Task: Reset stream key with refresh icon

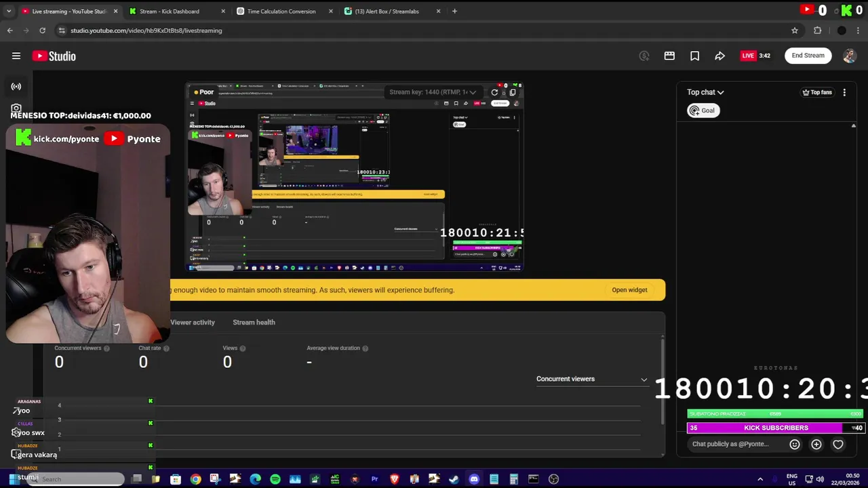Action: coord(494,92)
